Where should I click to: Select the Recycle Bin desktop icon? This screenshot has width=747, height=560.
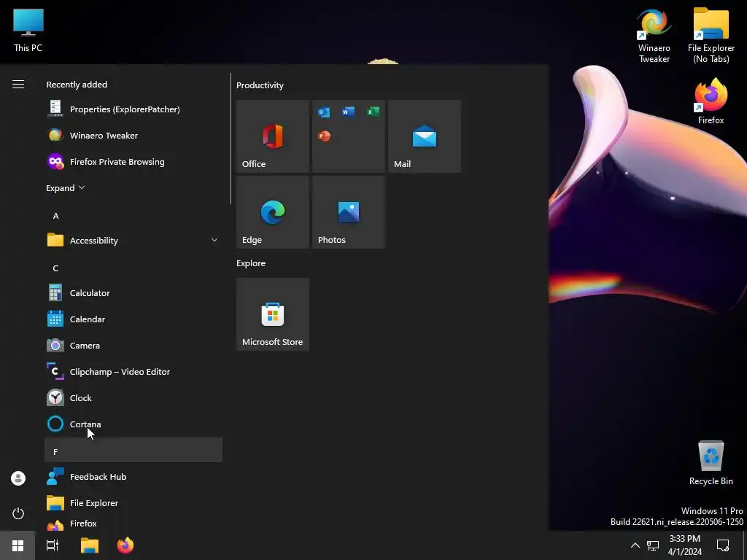pos(711,463)
